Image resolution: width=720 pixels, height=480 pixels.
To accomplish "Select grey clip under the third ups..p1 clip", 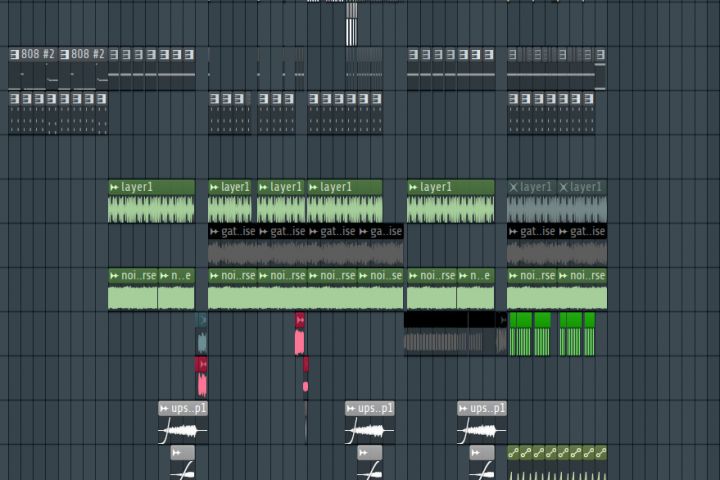I will click(x=482, y=463).
